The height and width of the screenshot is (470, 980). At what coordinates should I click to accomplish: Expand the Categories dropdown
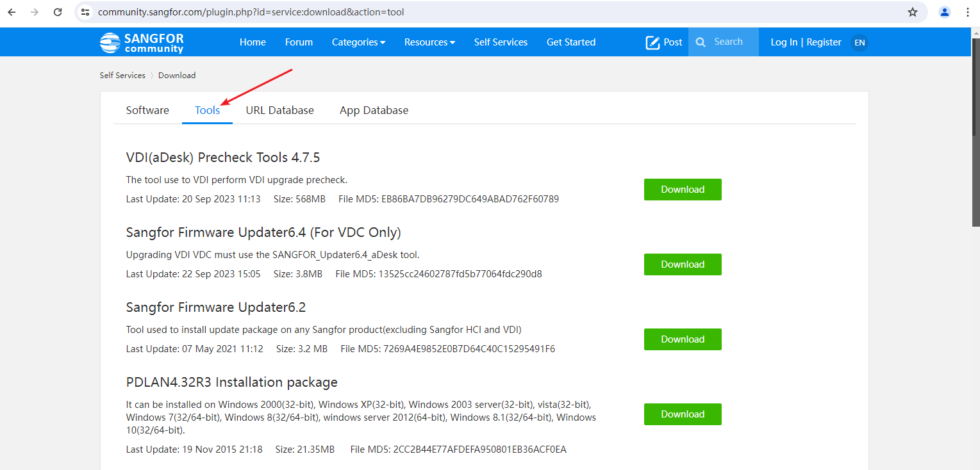point(358,42)
